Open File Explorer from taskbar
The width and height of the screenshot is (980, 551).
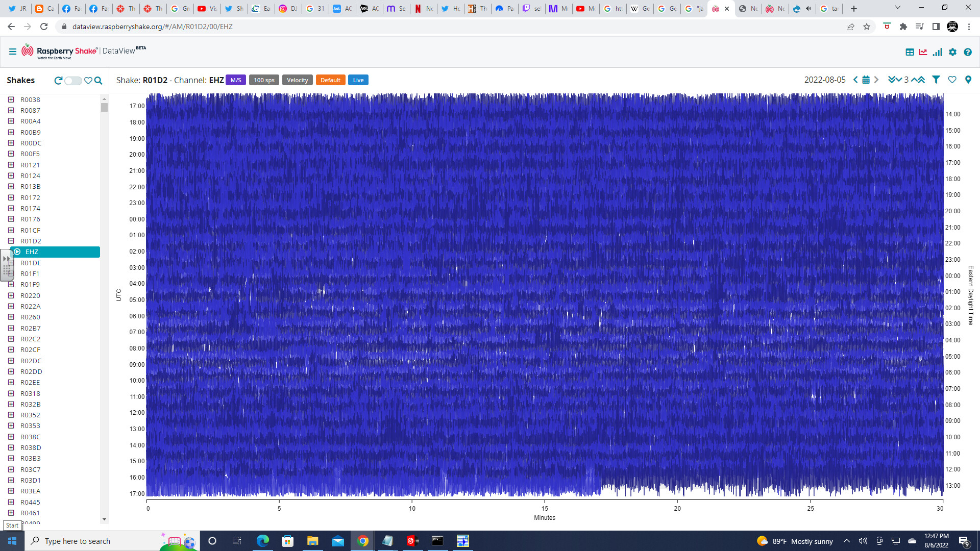[312, 541]
